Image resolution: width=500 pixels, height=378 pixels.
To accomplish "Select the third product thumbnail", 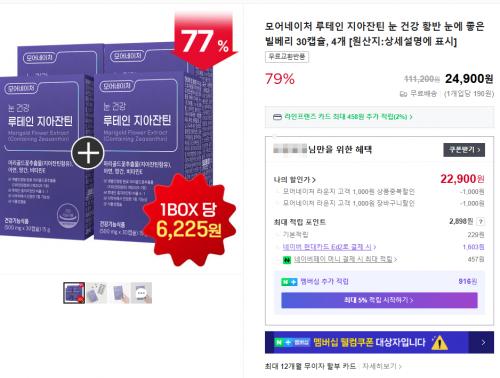I will tap(120, 293).
